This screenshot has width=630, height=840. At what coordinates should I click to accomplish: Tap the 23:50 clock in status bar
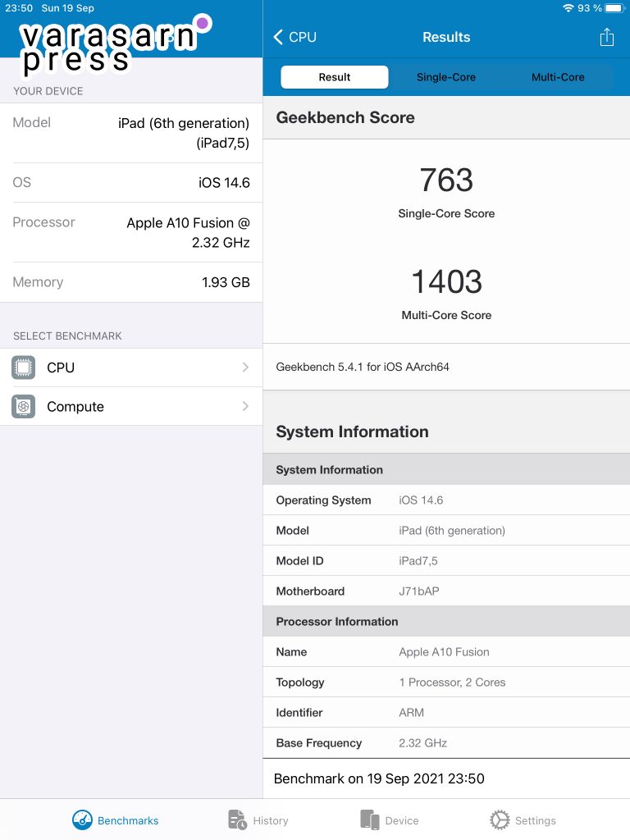coord(19,8)
